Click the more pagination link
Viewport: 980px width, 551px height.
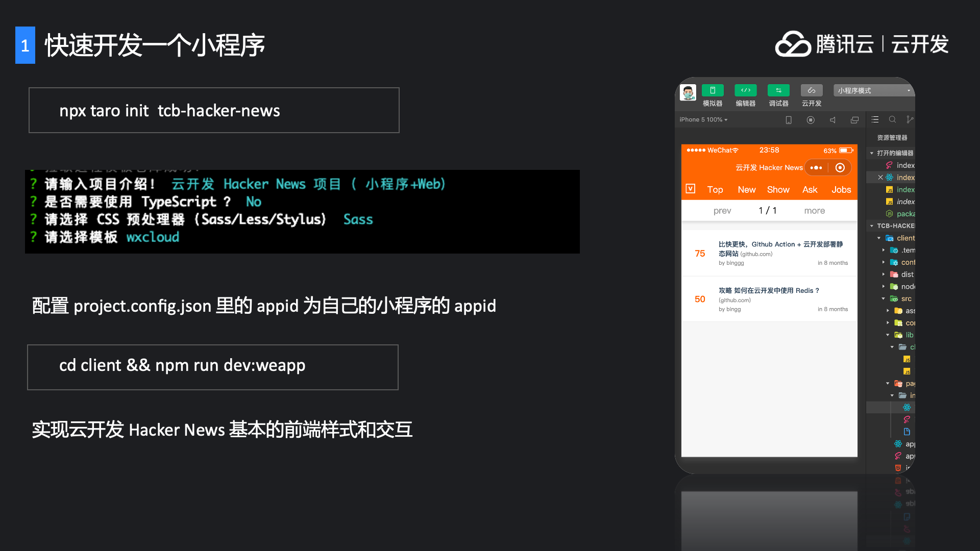coord(814,211)
